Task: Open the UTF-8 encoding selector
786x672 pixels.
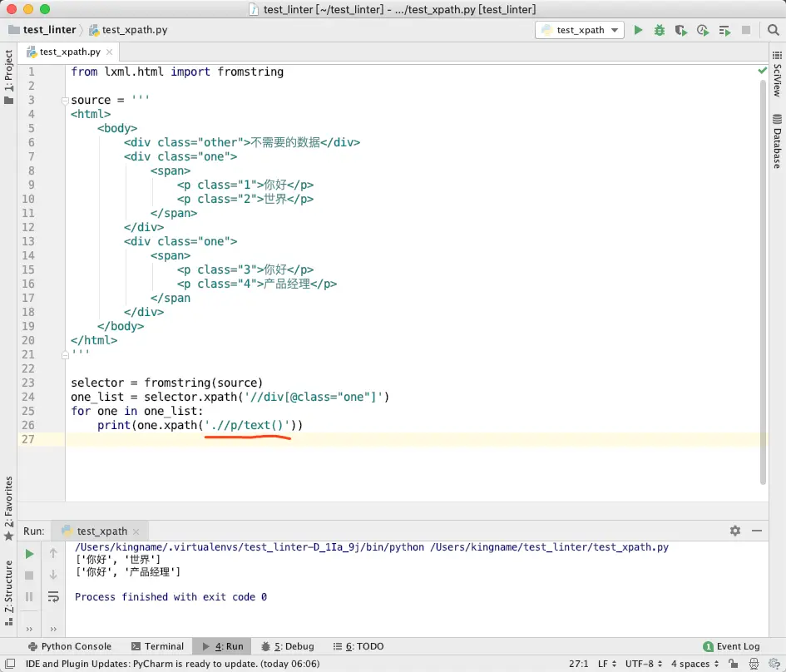Action: click(x=644, y=664)
